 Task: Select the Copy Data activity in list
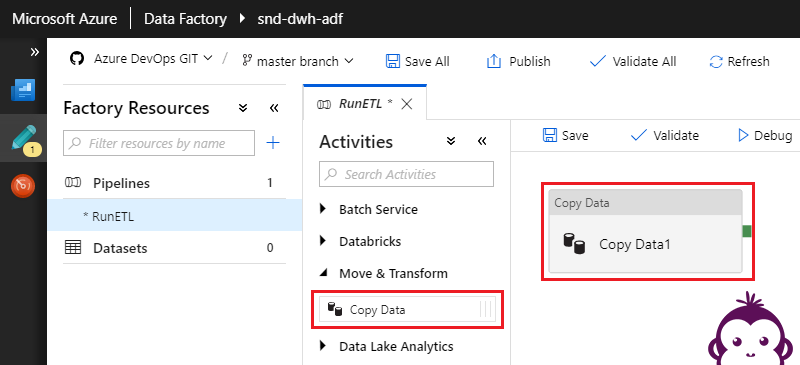point(407,309)
